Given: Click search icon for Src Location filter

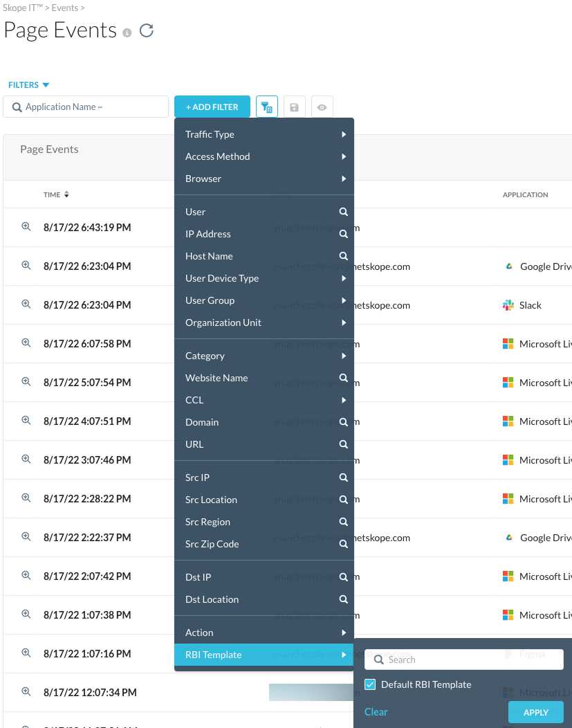Looking at the screenshot, I should [343, 500].
